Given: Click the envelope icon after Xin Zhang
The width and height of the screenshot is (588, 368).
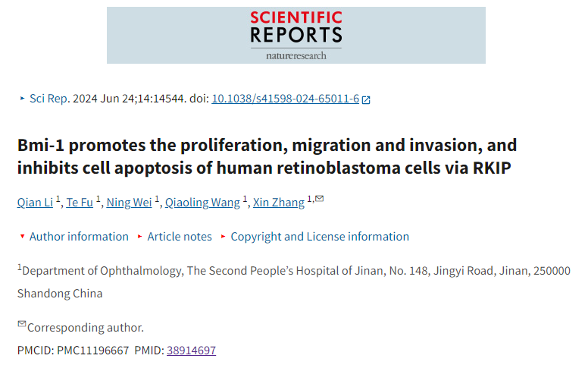Looking at the screenshot, I should click(x=320, y=199).
